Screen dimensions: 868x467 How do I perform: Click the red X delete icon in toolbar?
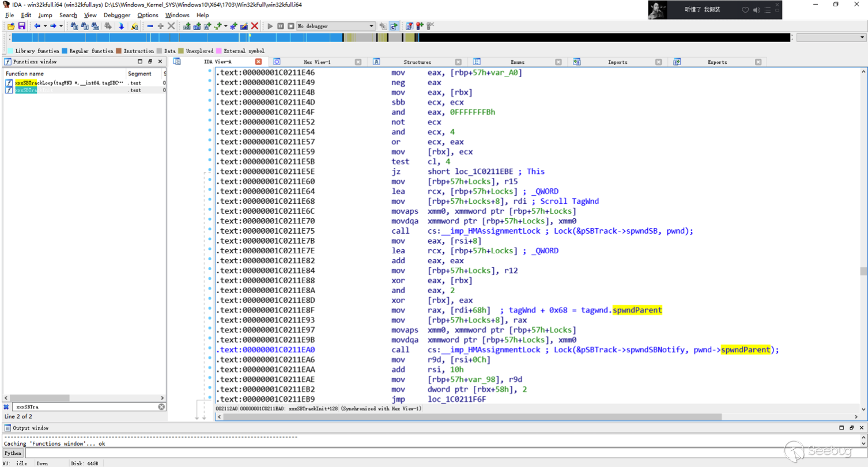click(255, 26)
